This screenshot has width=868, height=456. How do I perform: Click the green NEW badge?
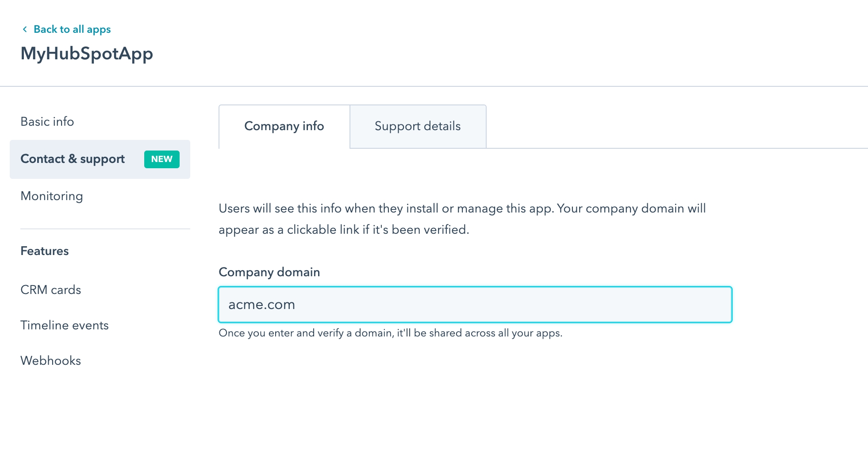click(x=161, y=159)
